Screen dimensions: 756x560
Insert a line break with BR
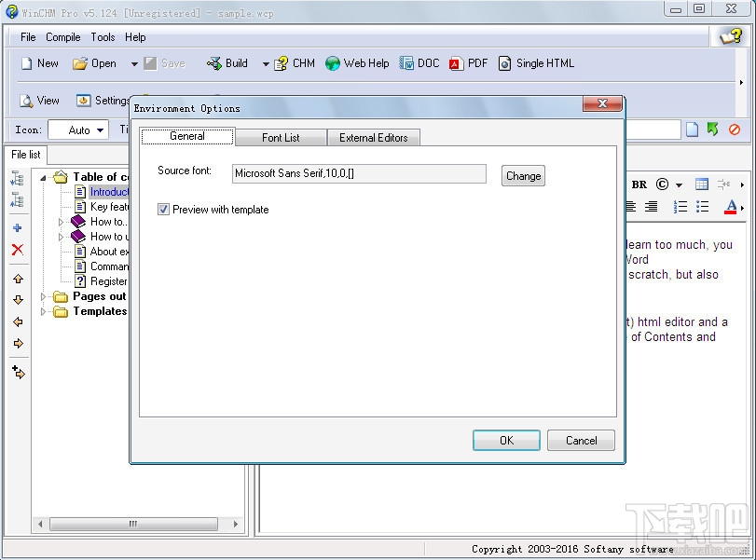639,184
